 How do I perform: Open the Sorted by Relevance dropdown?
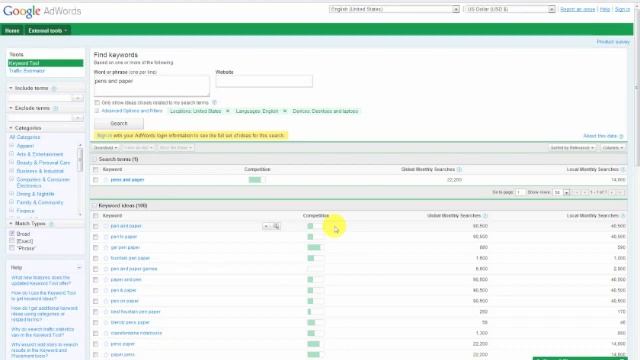click(x=572, y=148)
